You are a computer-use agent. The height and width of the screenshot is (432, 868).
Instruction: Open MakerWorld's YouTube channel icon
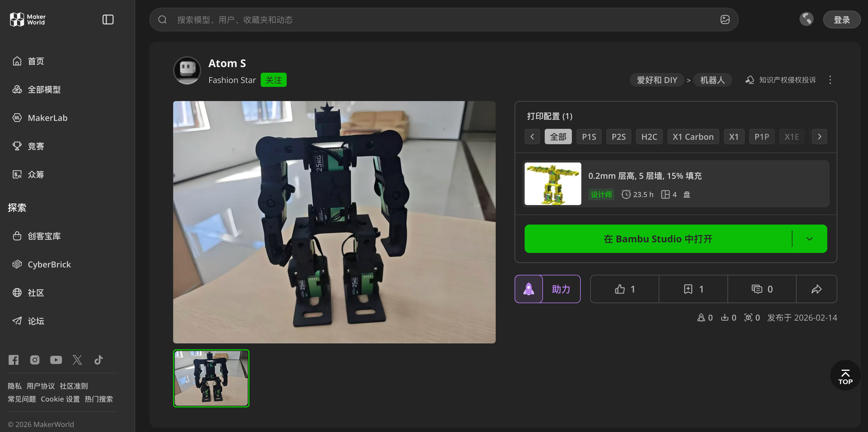(56, 360)
